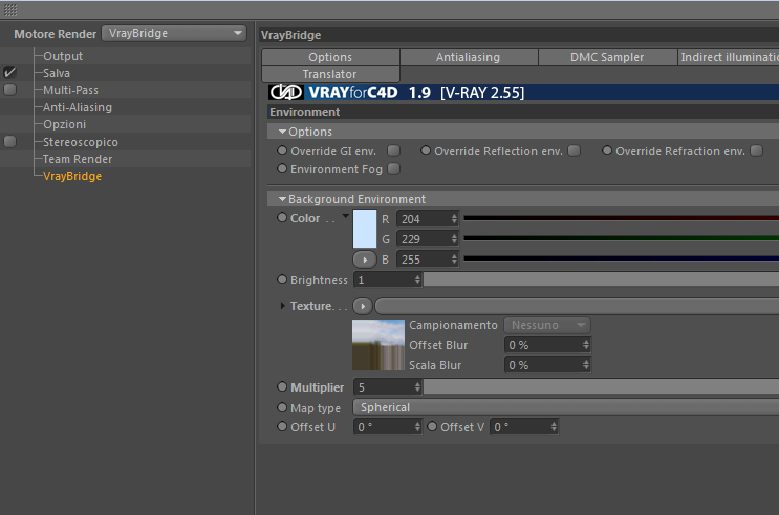Screen dimensions: 779x515
Task: Click the Brightness slider bar
Action: pos(601,280)
